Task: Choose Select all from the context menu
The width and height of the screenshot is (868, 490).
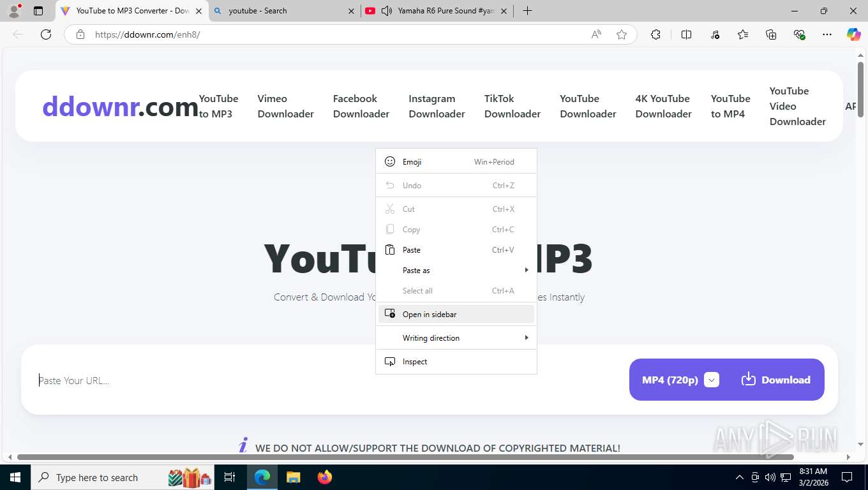Action: [x=456, y=291]
